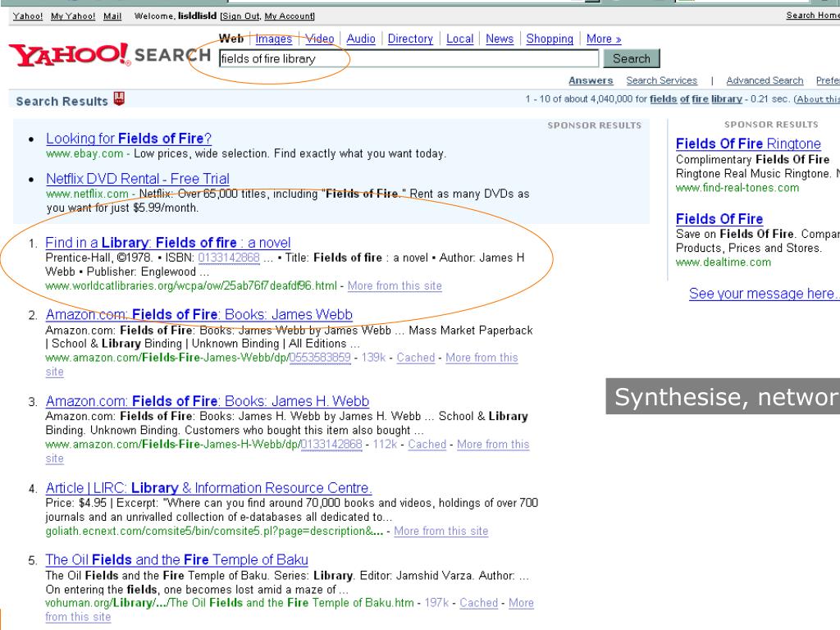Click ISBN 0133142868 link in first result
Screen dimensions: 840x630
click(x=229, y=258)
